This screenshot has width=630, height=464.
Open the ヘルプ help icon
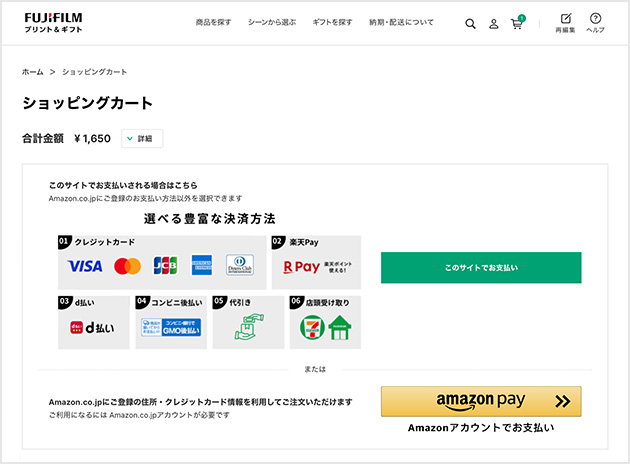595,23
